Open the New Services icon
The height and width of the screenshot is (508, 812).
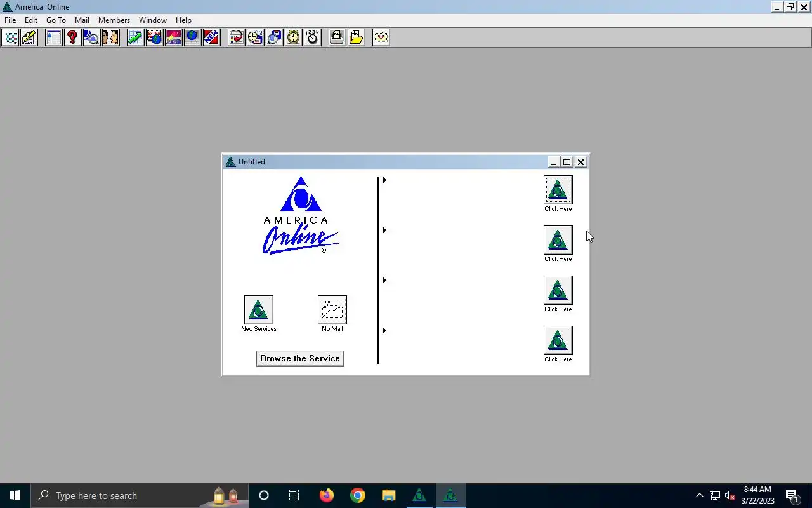(259, 310)
